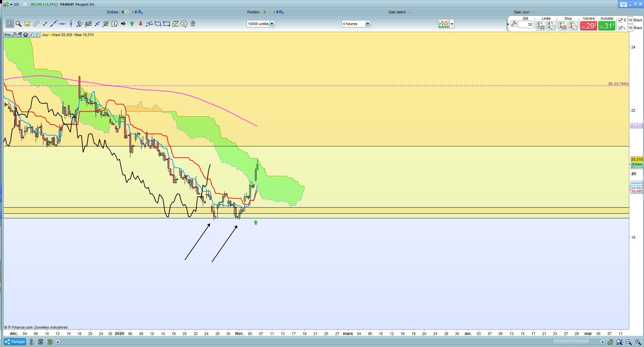Toggle the S stop checkbox

click(620, 20)
